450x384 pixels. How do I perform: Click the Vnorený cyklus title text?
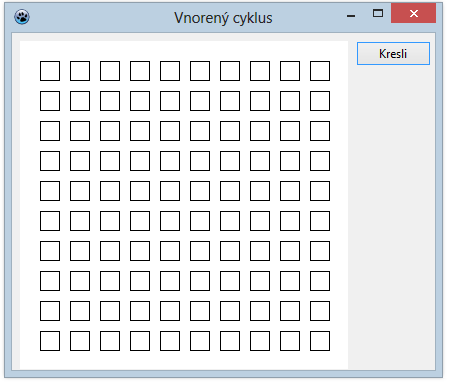[223, 18]
